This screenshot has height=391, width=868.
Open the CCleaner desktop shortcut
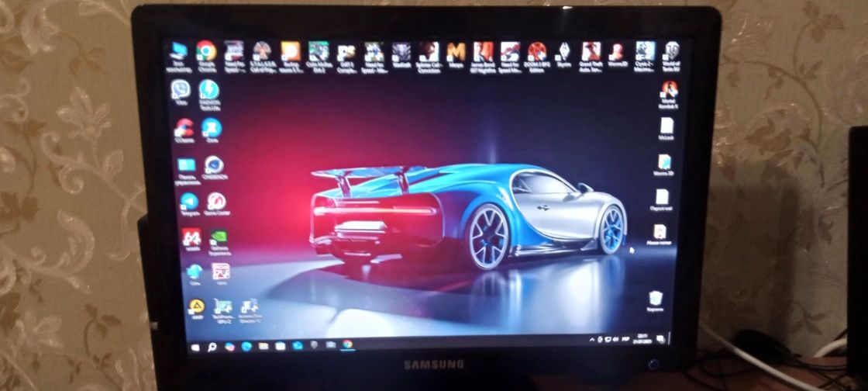coord(184,130)
